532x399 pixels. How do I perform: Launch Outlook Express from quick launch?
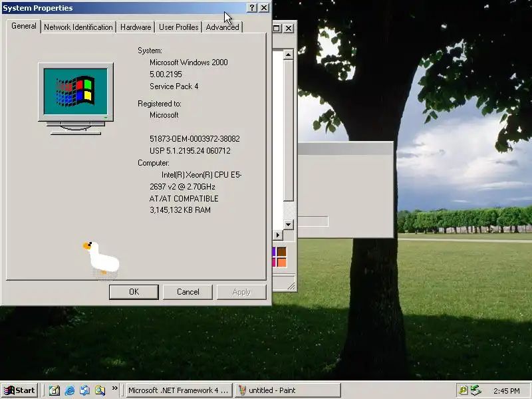pos(85,390)
